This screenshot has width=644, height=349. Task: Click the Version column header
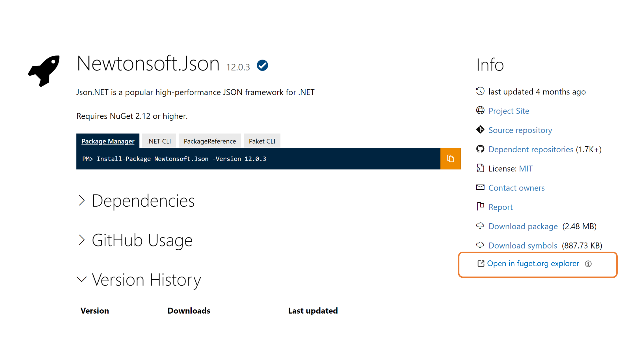click(95, 311)
